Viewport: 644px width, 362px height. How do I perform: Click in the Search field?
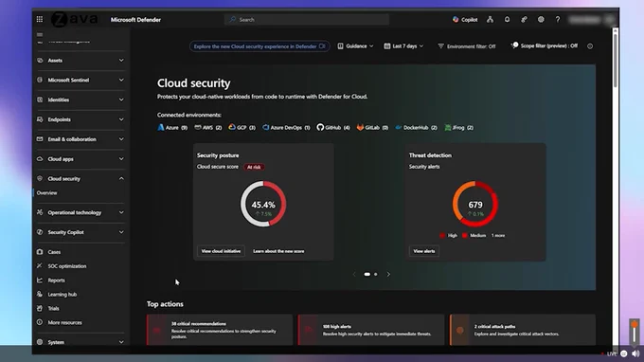click(x=307, y=19)
